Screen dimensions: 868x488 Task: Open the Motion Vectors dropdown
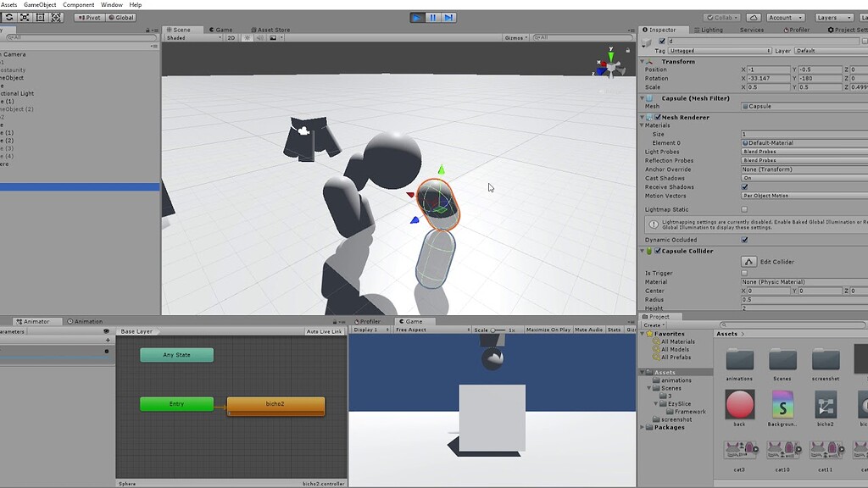point(801,195)
